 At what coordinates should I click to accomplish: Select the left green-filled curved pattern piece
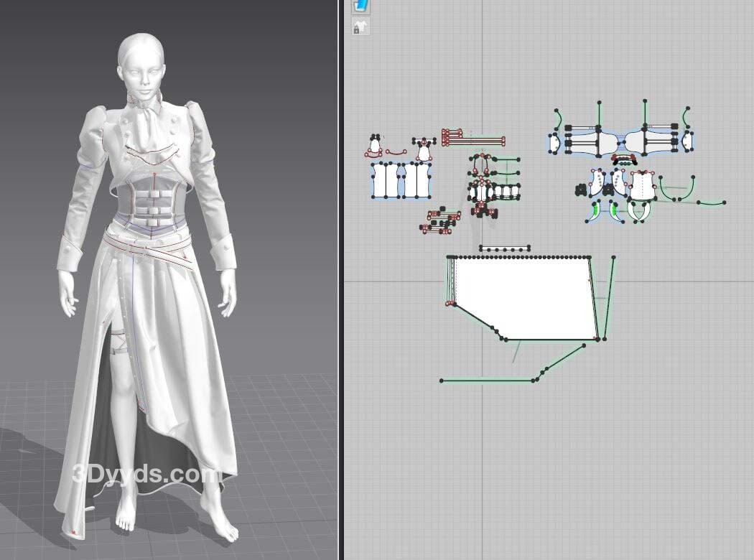point(595,210)
